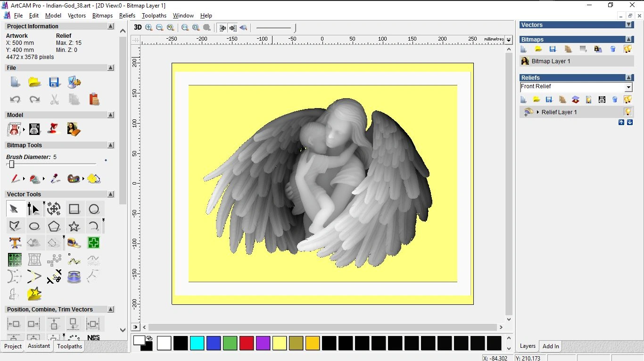
Task: Click the Create Vector Text tool
Action: (15, 243)
